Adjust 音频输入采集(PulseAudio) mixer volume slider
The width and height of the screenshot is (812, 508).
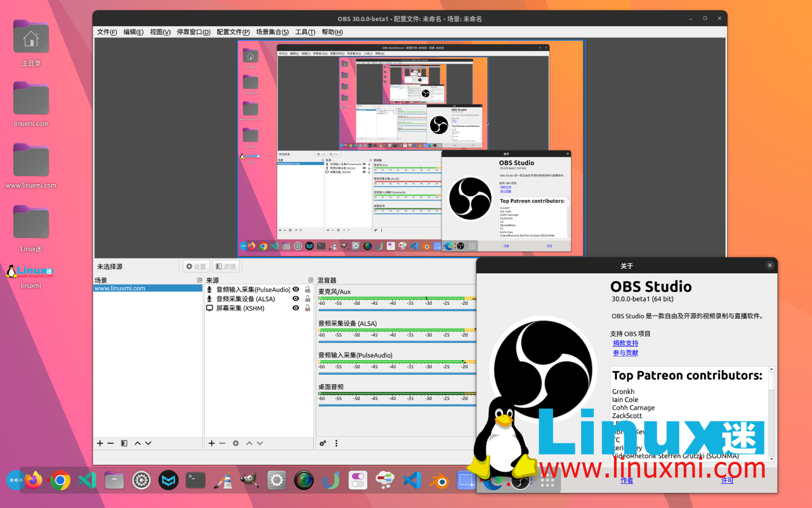[397, 373]
